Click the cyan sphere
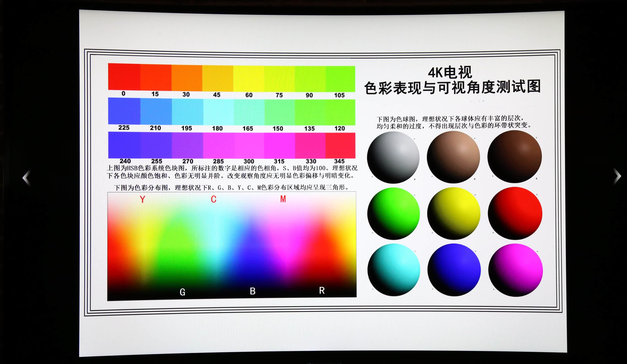The height and width of the screenshot is (364, 627). tap(394, 270)
